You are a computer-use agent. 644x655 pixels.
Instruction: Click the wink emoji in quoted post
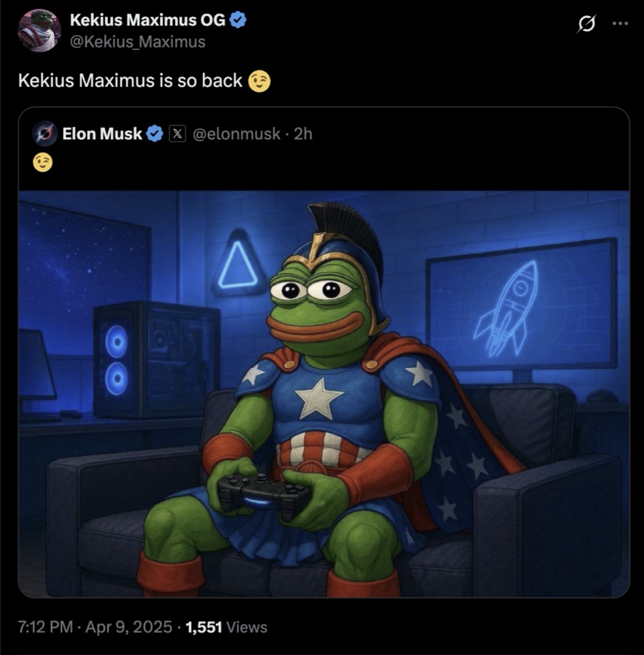[x=42, y=163]
